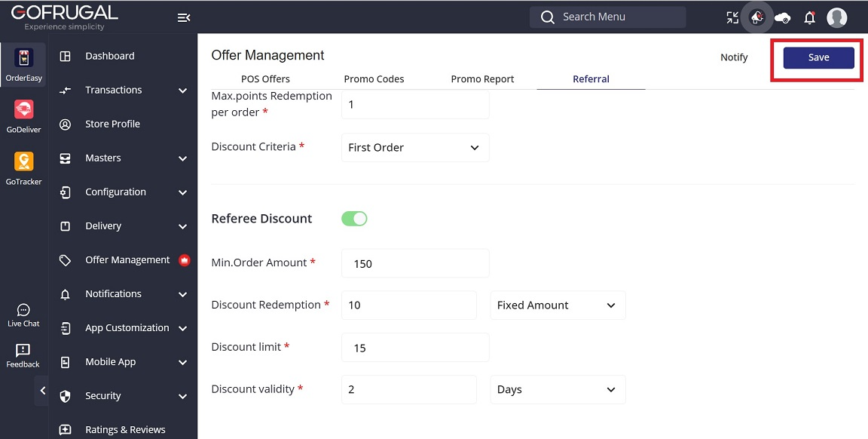
Task: Click the cloud sync icon
Action: pyautogui.click(x=783, y=17)
